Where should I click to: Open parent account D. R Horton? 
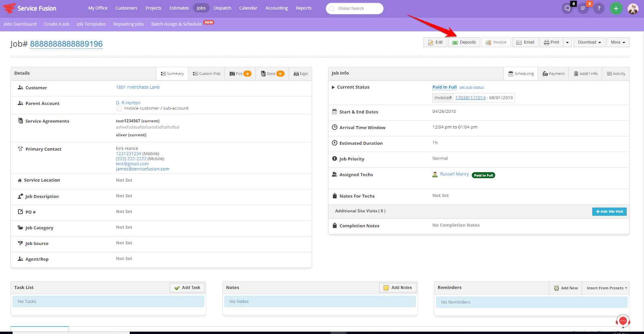pyautogui.click(x=128, y=103)
